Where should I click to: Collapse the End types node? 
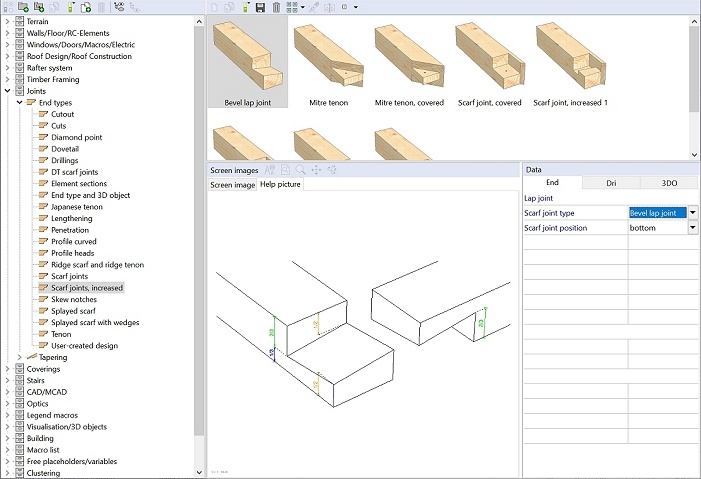19,102
